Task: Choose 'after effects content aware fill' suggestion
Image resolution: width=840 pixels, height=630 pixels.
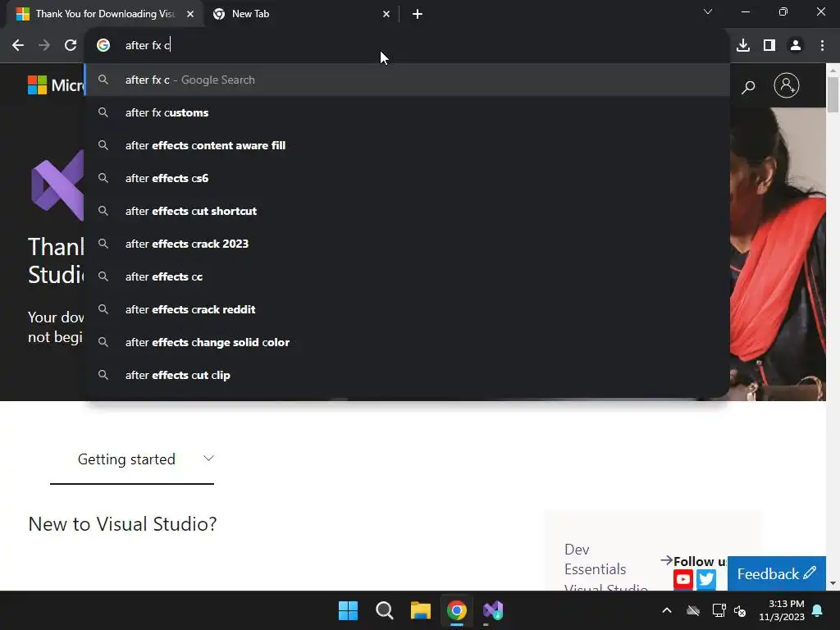Action: point(407,145)
